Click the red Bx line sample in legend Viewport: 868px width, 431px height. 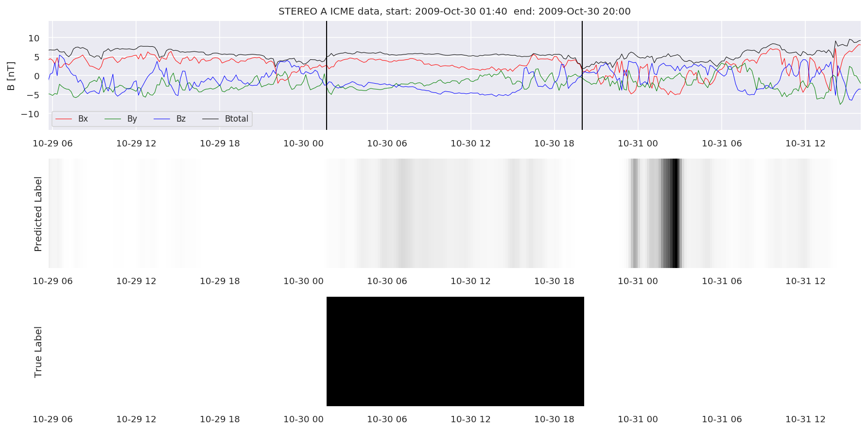(65, 119)
